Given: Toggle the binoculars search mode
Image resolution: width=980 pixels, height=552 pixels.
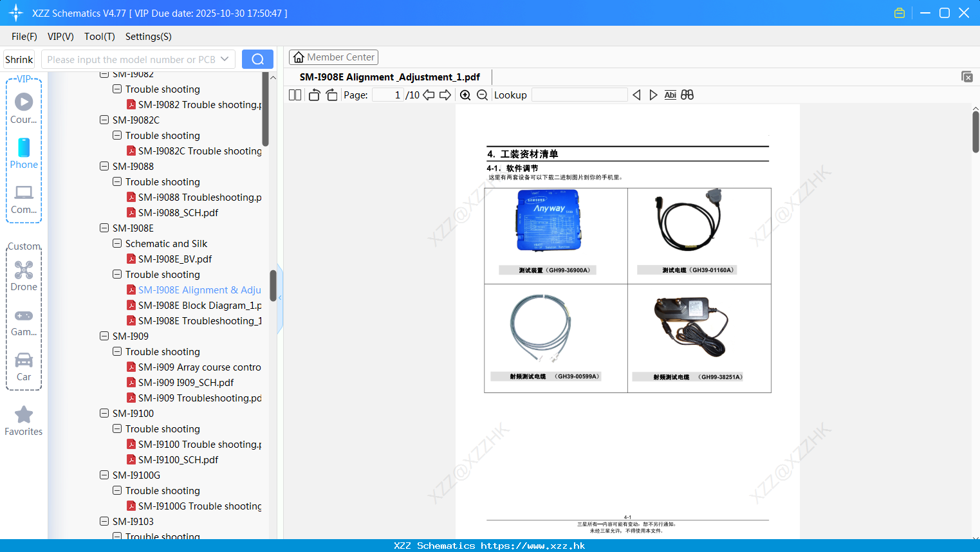Looking at the screenshot, I should point(687,95).
